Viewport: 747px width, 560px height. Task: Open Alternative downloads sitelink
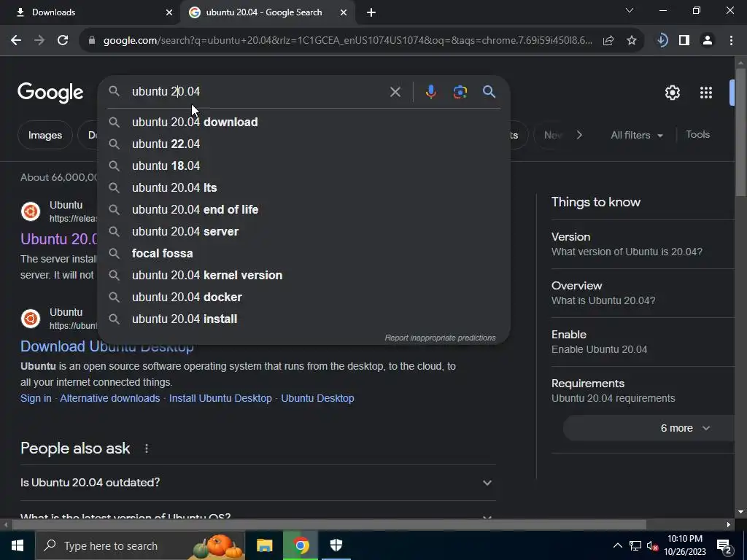(109, 399)
